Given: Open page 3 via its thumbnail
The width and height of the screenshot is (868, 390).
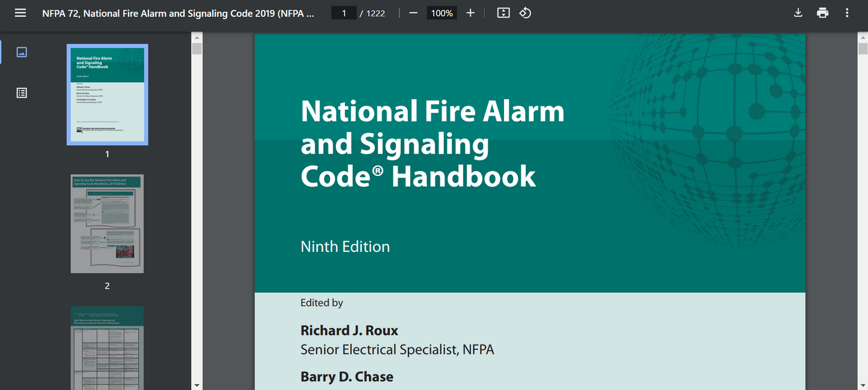Looking at the screenshot, I should [x=107, y=348].
